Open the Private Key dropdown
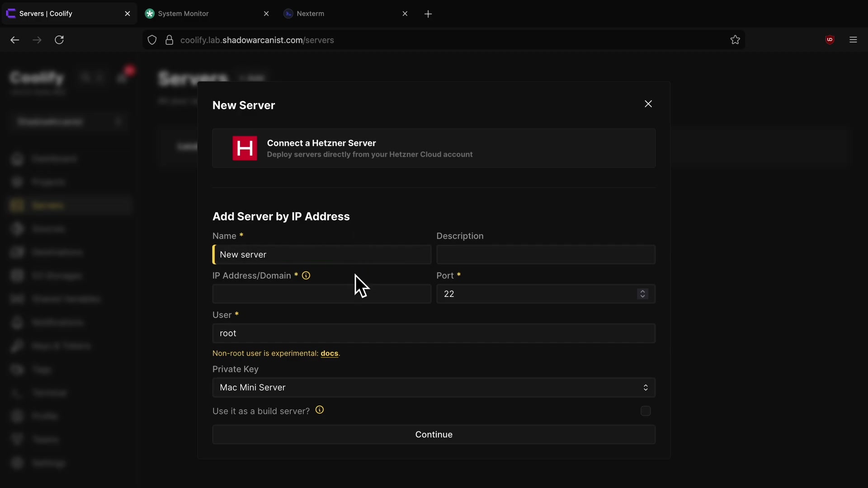This screenshot has height=488, width=868. pyautogui.click(x=434, y=388)
